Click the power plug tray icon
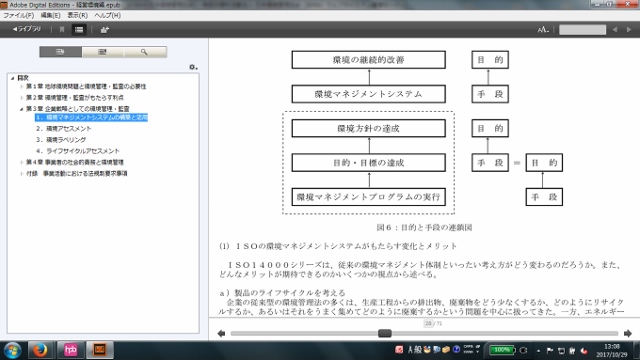This screenshot has width=640, height=360. [x=524, y=350]
